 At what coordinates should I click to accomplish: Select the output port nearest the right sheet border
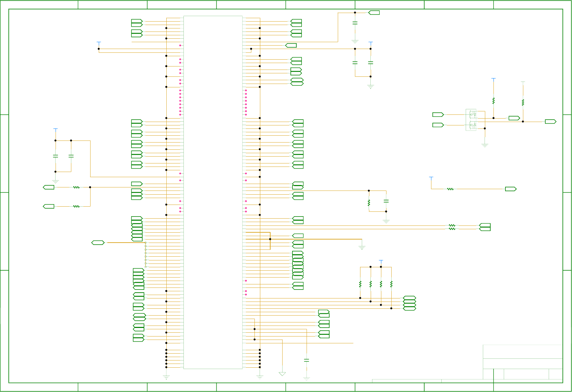(x=551, y=122)
